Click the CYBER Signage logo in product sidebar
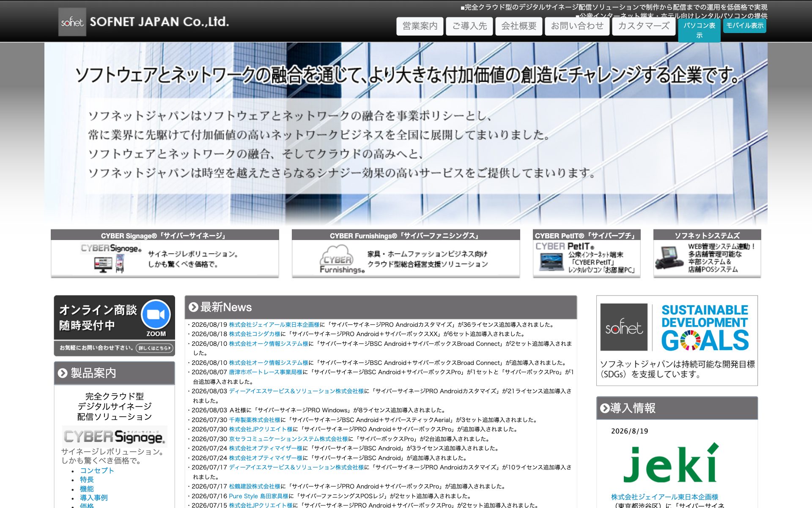The image size is (812, 508). pyautogui.click(x=114, y=436)
